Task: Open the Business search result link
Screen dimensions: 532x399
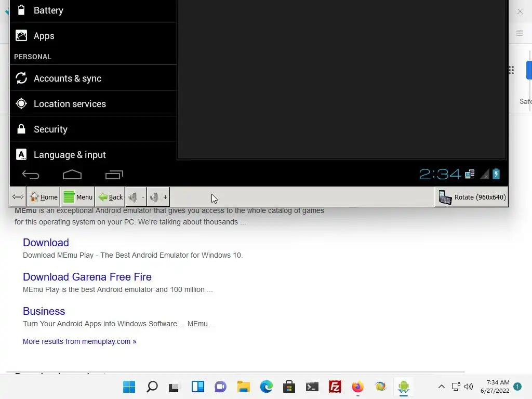Action: [x=44, y=311]
